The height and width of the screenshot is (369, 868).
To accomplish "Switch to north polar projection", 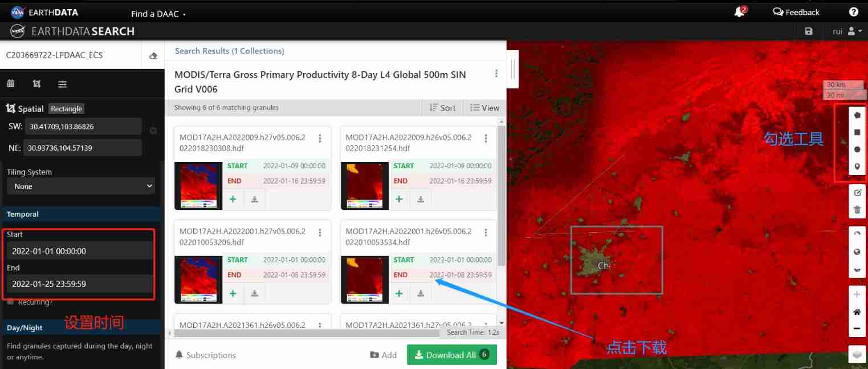I will 857,234.
